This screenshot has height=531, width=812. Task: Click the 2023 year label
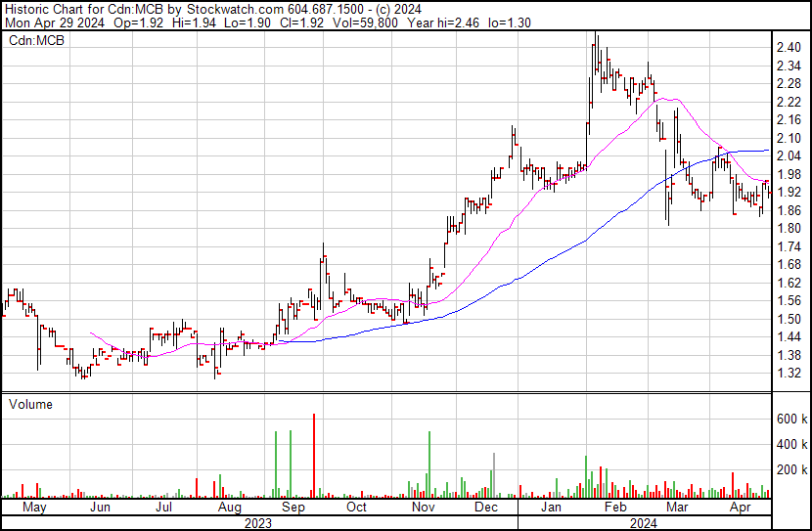click(258, 523)
